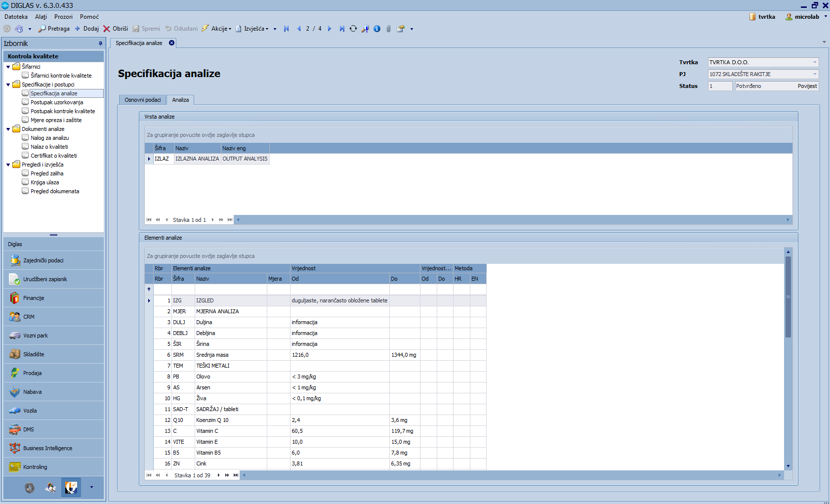Screen dimensions: 830x504
Task: Close the Specifikacija analize tab
Action: (172, 43)
